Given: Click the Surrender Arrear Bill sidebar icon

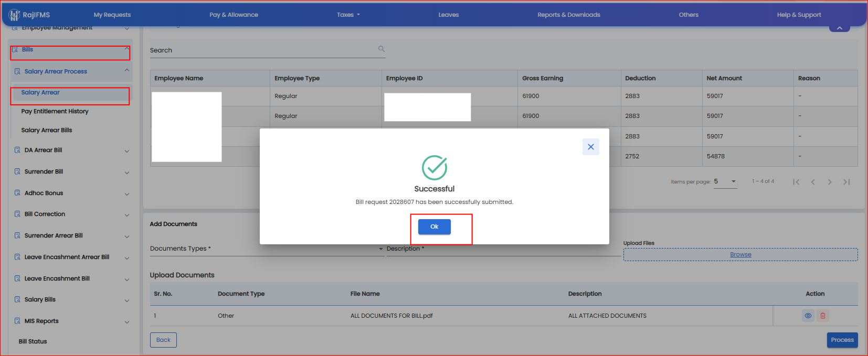Looking at the screenshot, I should [x=17, y=235].
